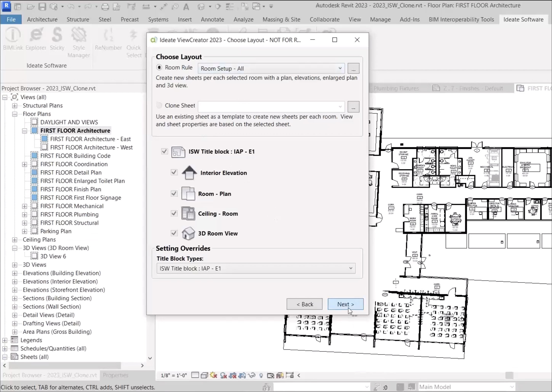The width and height of the screenshot is (552, 392).
Task: Switch to Properties panel tab
Action: tap(116, 375)
